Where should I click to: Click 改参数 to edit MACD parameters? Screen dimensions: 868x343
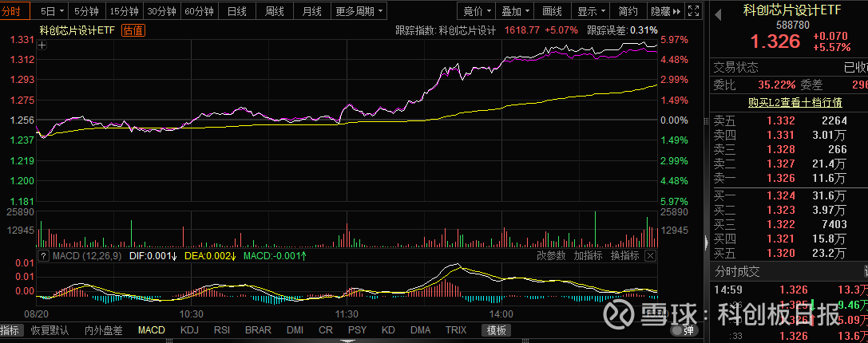pos(551,255)
